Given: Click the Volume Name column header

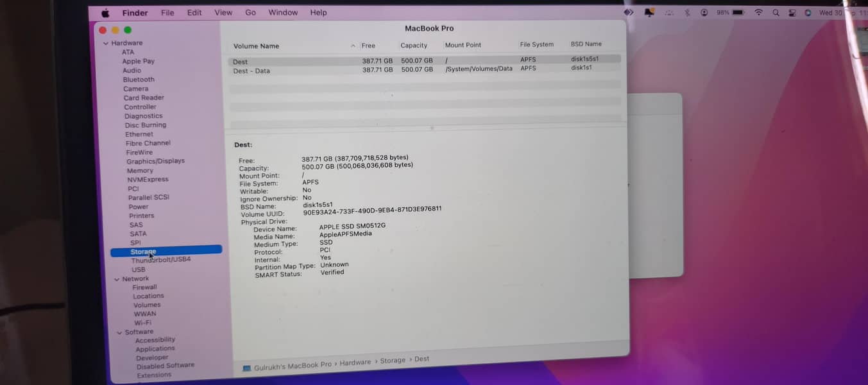Looking at the screenshot, I should click(256, 46).
